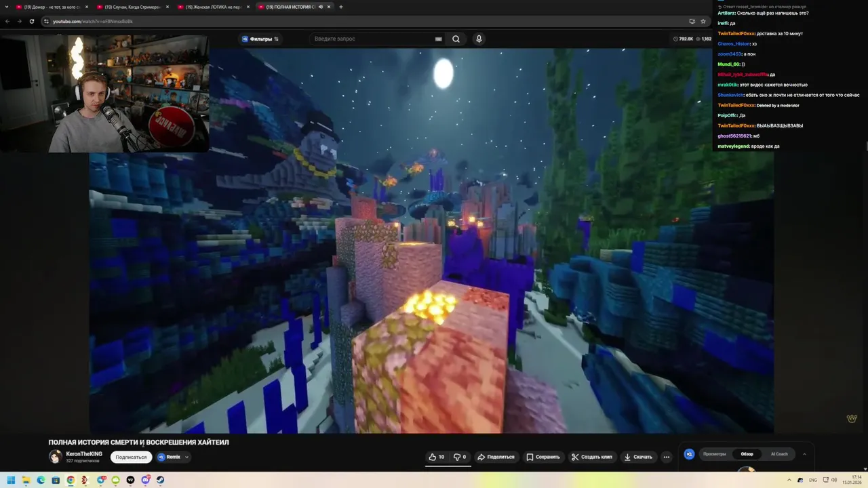The height and width of the screenshot is (488, 868).
Task: Click the chat scrollbar thumb
Action: [x=866, y=146]
